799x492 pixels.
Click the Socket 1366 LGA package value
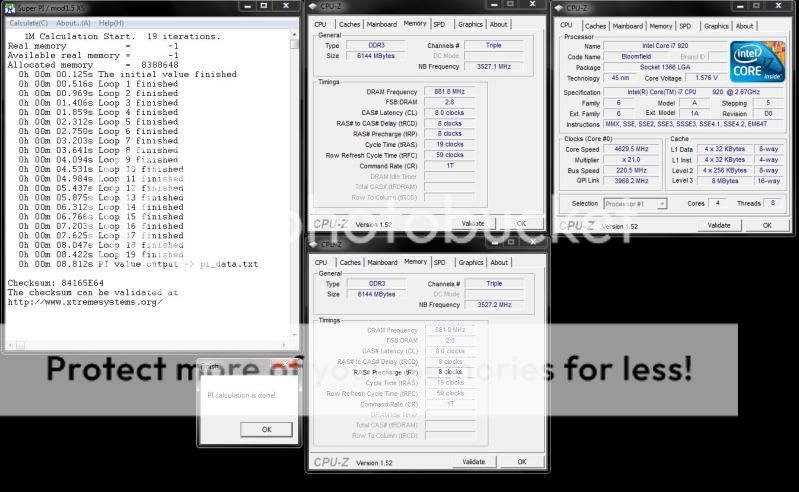pyautogui.click(x=665, y=67)
